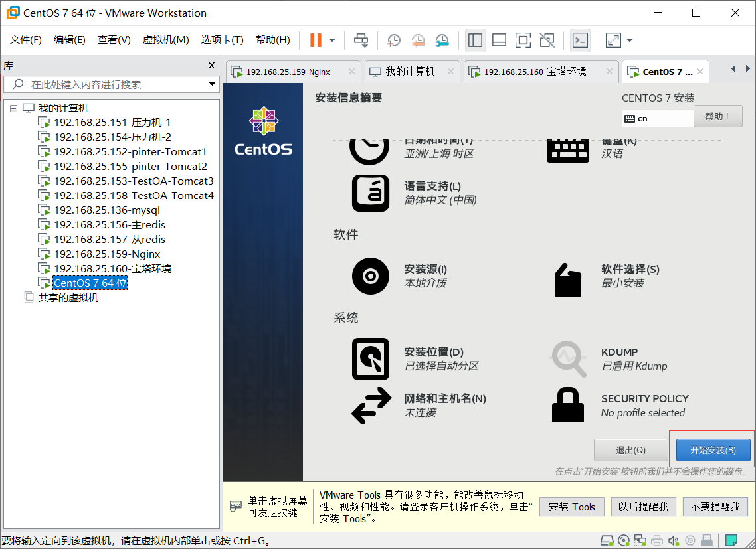Click the 以后提醒我 button
Viewport: 756px width, 549px height.
tap(643, 507)
